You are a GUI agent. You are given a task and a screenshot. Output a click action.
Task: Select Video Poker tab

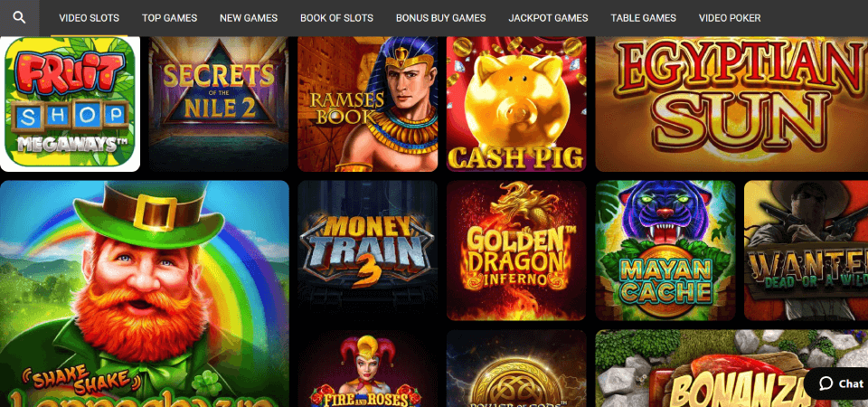730,18
